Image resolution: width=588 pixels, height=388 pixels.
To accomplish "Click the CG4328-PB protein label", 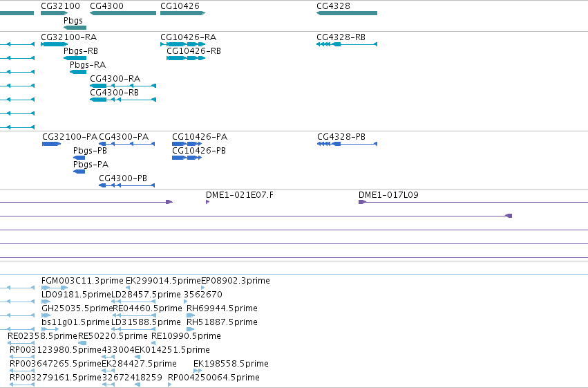I will (x=341, y=137).
